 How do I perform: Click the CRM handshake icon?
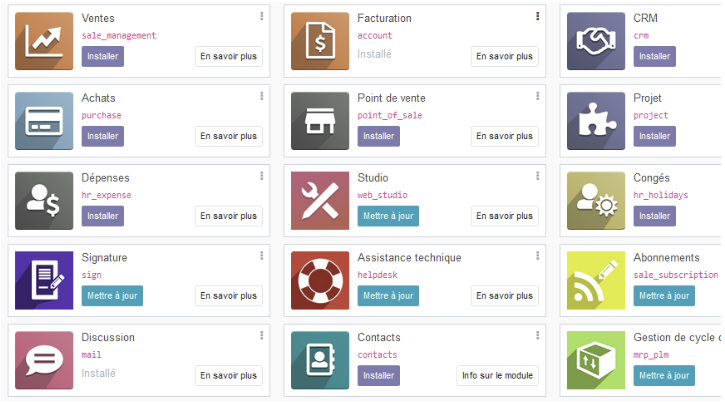596,41
